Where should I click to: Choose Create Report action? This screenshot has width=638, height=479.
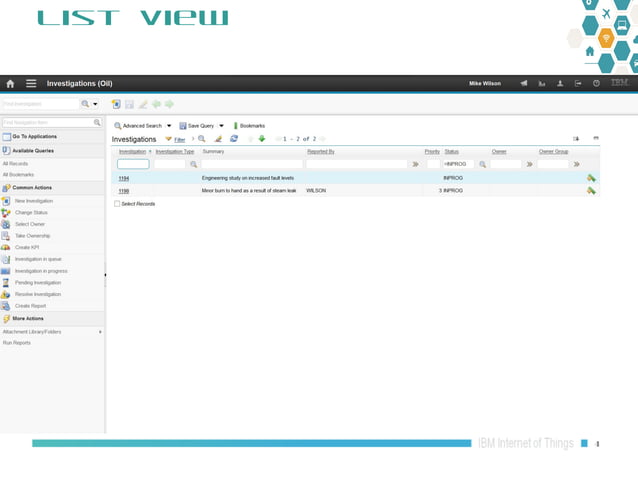31,306
